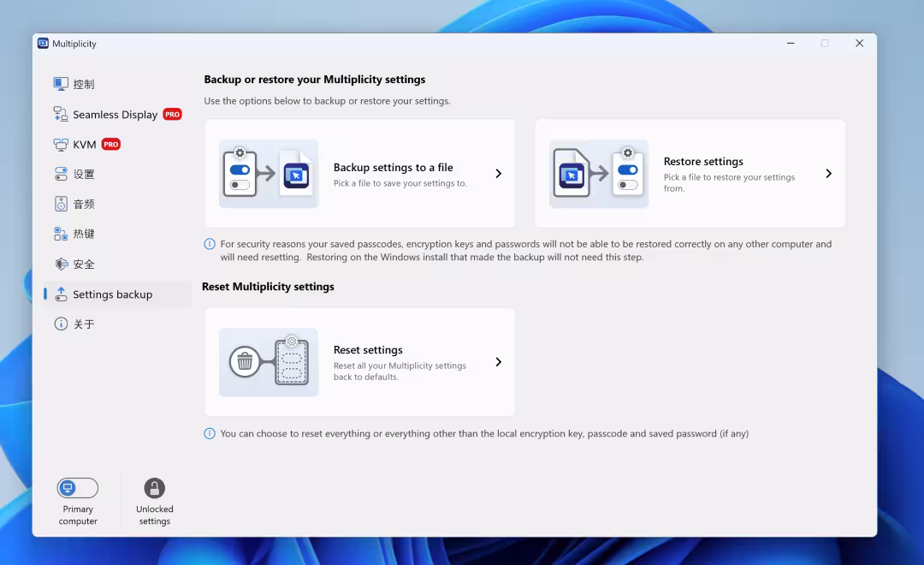Go to the KVM section
Image resolution: width=924 pixels, height=565 pixels.
pos(118,145)
